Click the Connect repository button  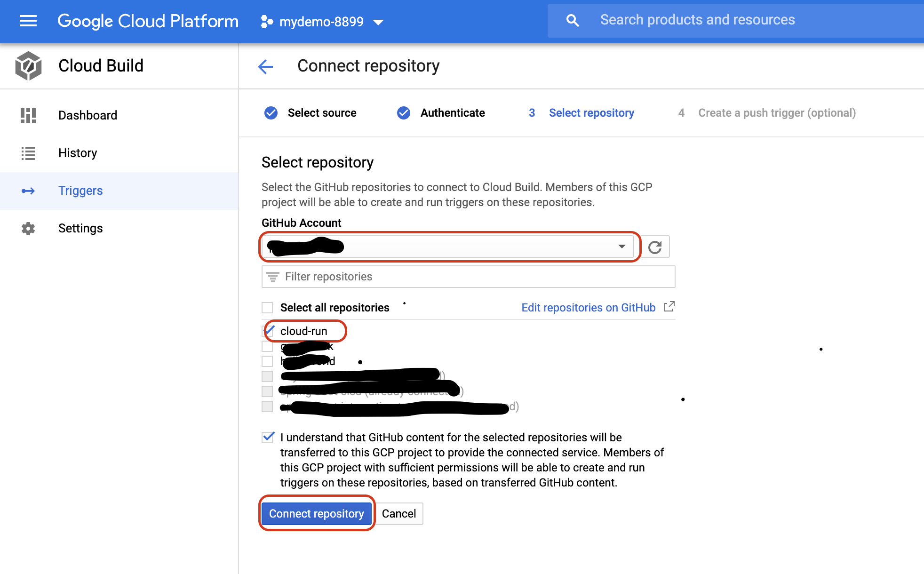click(x=317, y=513)
